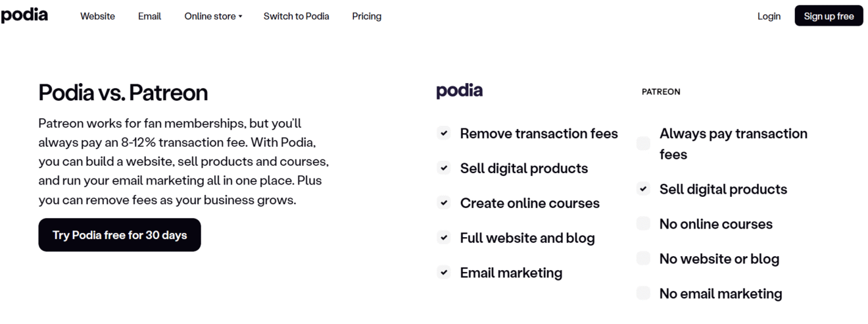Click empty box beside No online courses
The width and height of the screenshot is (868, 324).
[644, 224]
